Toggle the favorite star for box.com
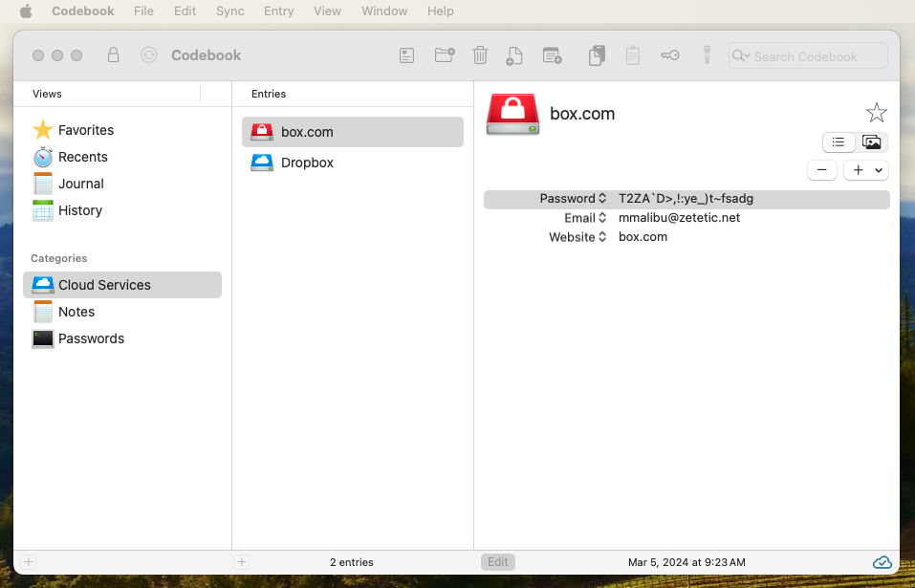Screen dimensions: 915x588 click(876, 113)
